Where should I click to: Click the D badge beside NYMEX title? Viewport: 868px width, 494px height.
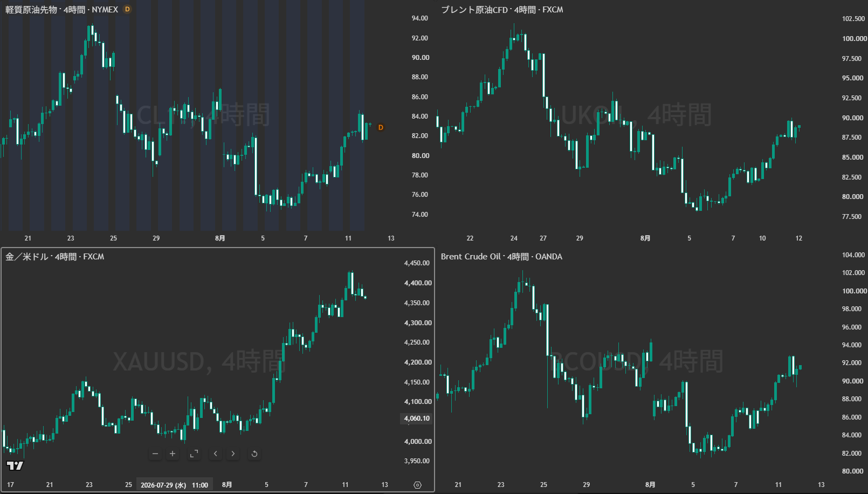point(127,9)
